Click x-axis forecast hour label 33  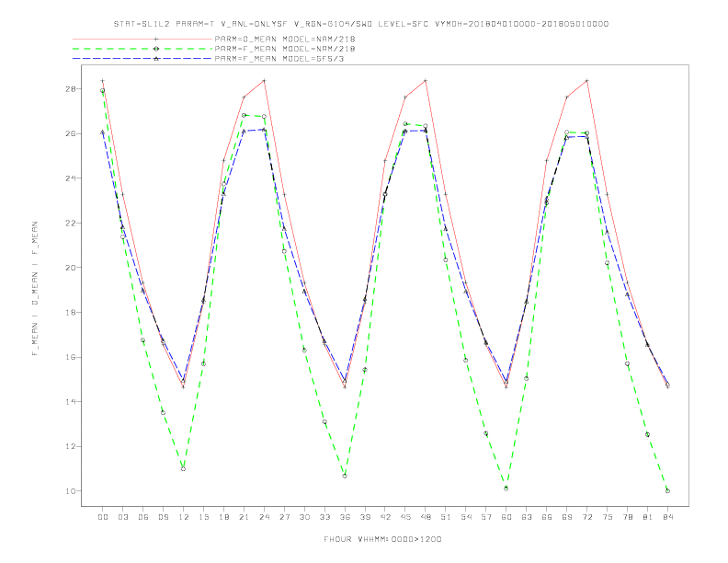coord(324,517)
